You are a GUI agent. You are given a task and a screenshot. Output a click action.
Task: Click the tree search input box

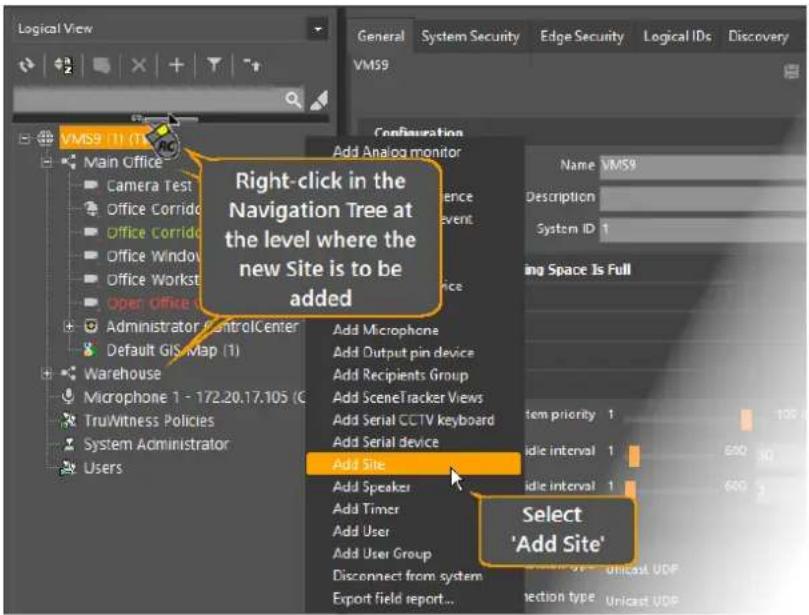click(x=149, y=99)
